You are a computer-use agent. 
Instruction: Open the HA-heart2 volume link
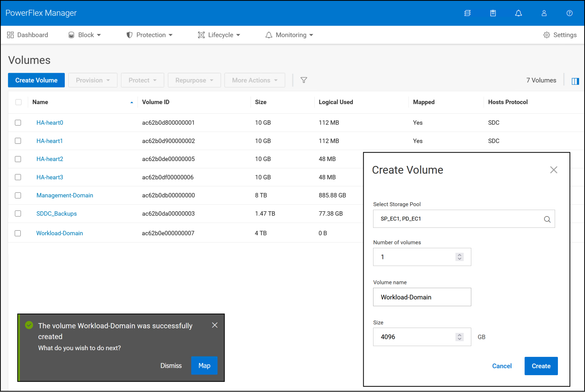click(x=50, y=159)
